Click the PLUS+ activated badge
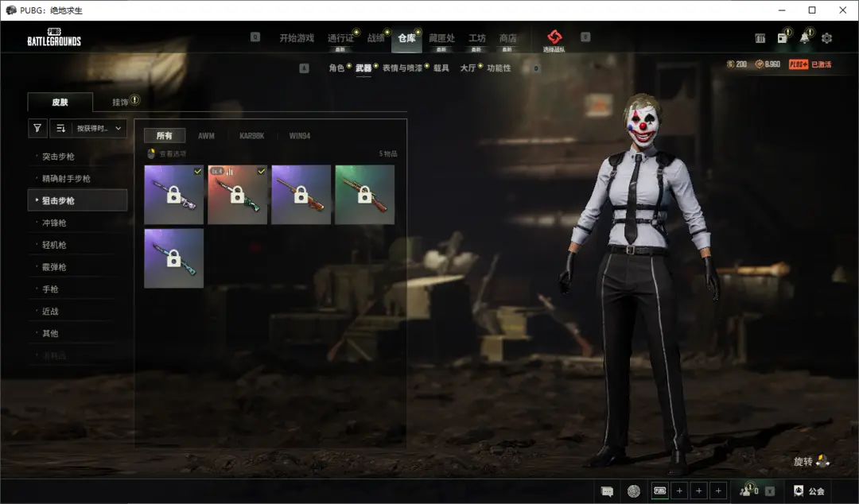 coord(810,64)
